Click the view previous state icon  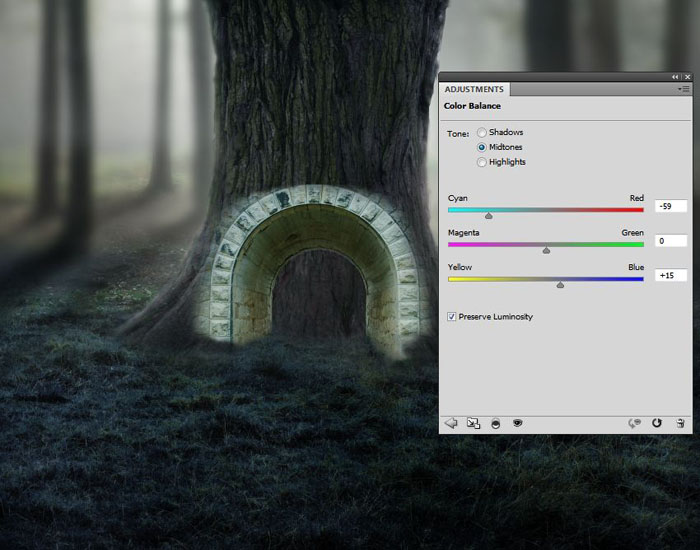tap(634, 423)
